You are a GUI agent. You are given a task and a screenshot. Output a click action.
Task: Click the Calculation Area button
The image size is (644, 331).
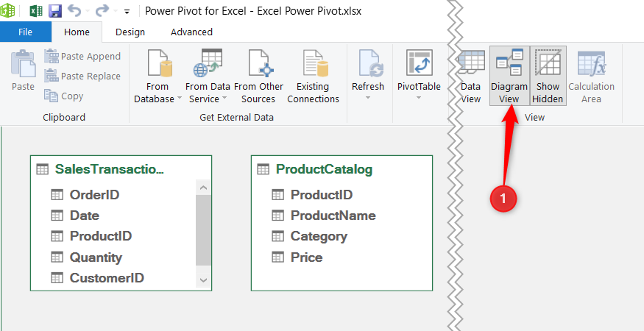[x=592, y=76]
